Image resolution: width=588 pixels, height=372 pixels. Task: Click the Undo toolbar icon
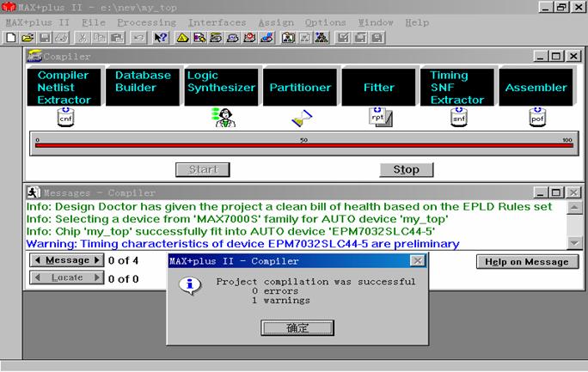[138, 38]
